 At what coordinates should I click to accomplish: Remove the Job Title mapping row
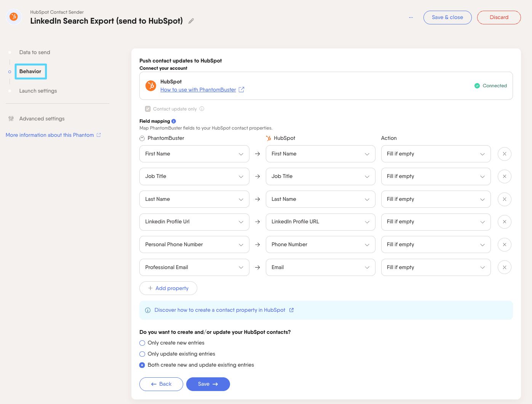[x=505, y=176]
